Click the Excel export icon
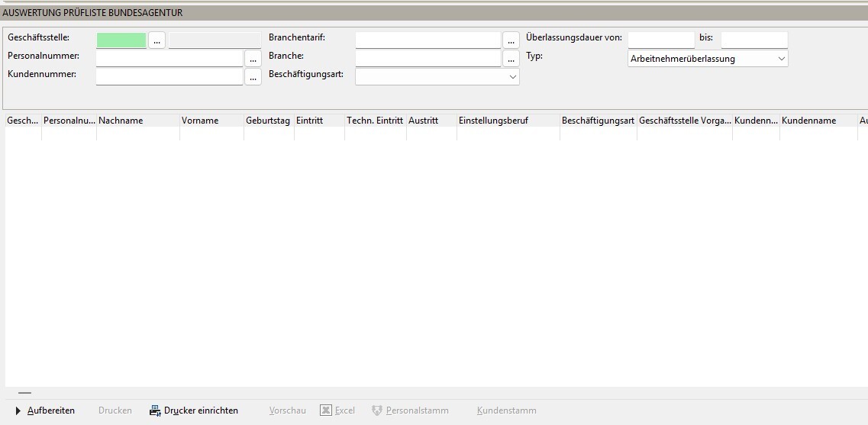 point(326,410)
